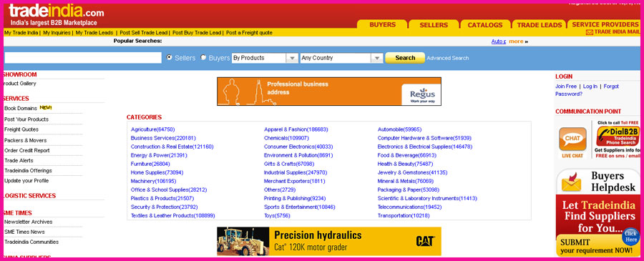
Task: Click the Buyers Helpdesk envelope icon
Action: coord(571,182)
